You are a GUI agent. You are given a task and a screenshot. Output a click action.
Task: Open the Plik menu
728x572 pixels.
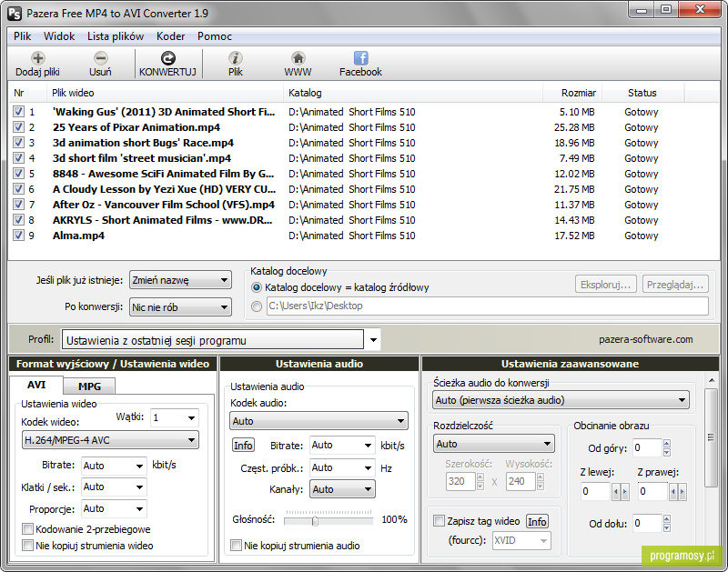(22, 36)
